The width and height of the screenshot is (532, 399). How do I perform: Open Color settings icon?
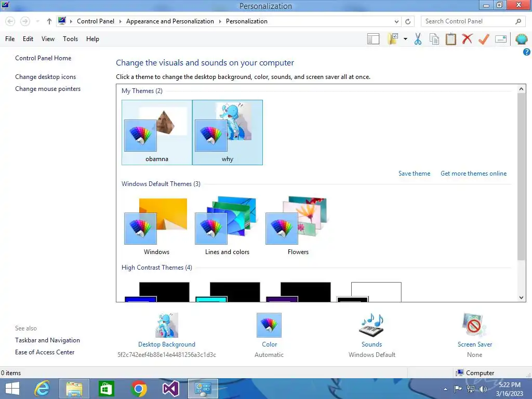pos(269,325)
